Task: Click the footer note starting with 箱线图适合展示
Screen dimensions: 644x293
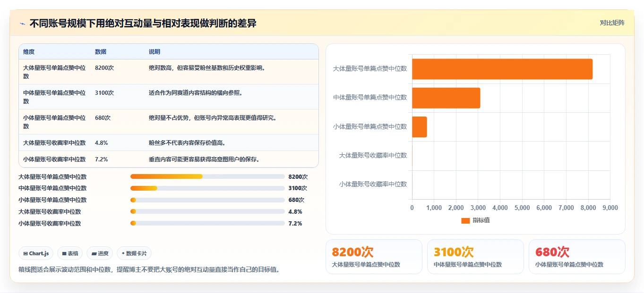Action: coord(149,270)
